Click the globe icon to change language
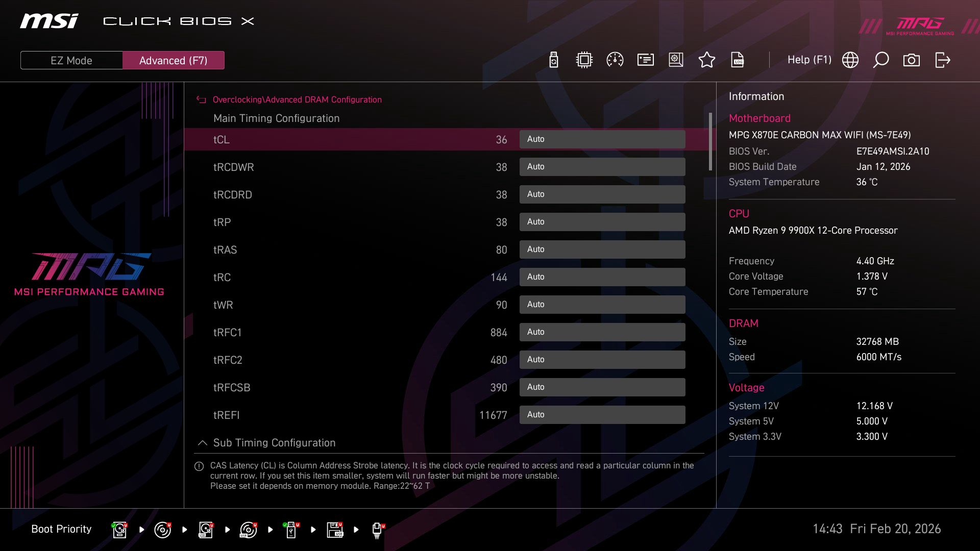Image resolution: width=980 pixels, height=551 pixels. 849,60
